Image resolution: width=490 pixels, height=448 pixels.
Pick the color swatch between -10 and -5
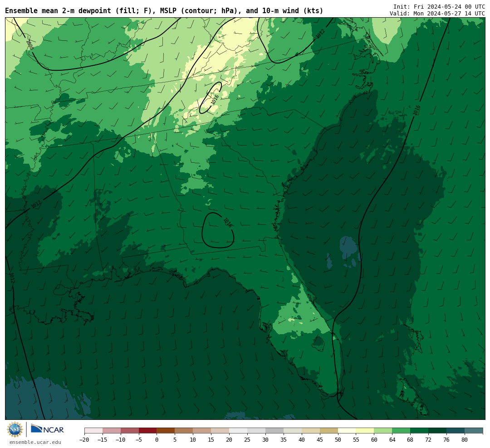(x=130, y=431)
